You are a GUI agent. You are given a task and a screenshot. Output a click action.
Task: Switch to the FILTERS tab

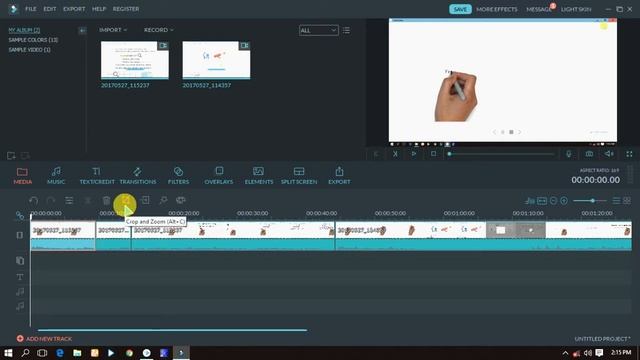click(x=178, y=176)
